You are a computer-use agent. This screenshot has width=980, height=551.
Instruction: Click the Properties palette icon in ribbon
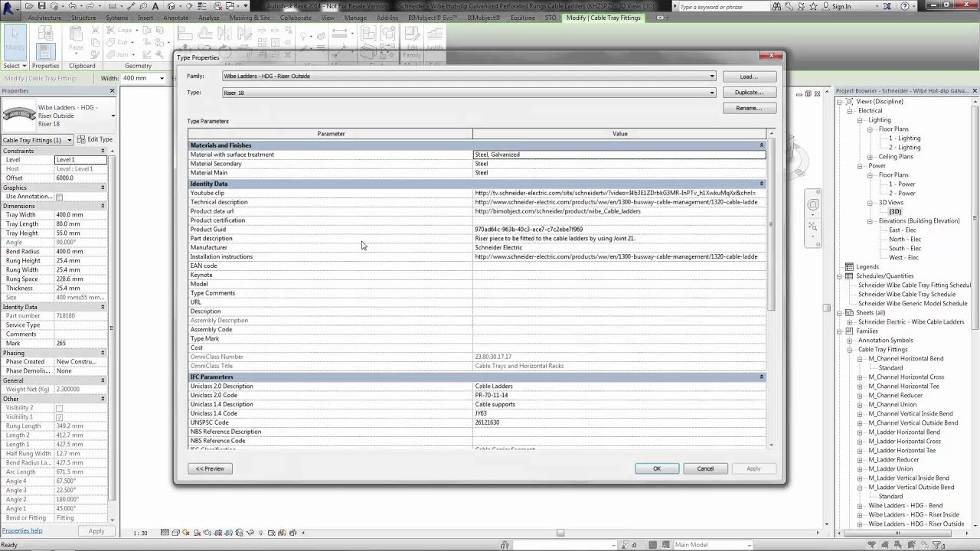point(45,51)
